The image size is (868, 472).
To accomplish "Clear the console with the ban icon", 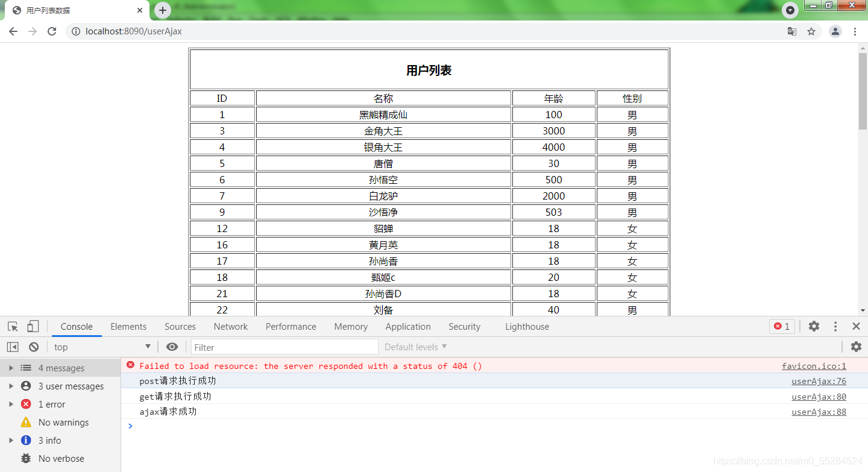I will click(x=34, y=347).
